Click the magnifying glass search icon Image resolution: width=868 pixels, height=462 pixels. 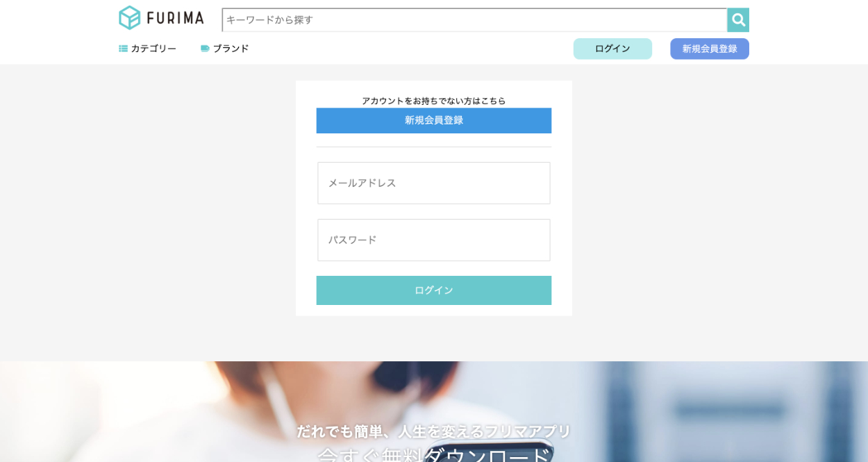(738, 20)
